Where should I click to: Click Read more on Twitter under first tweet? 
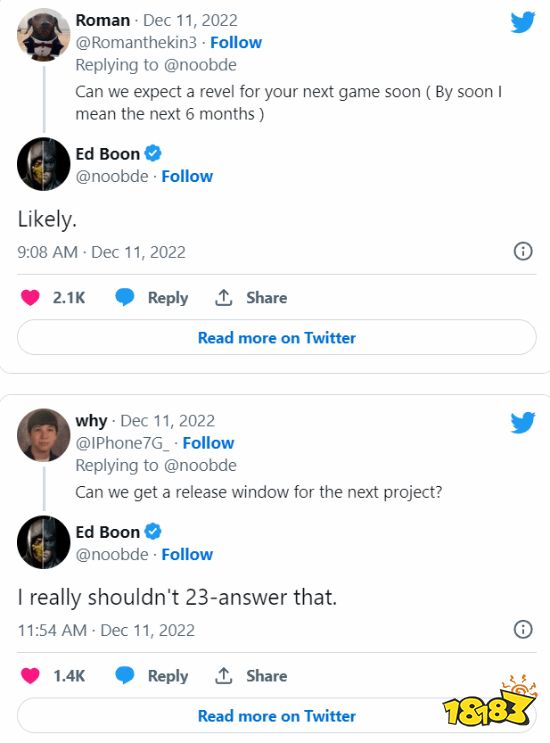pyautogui.click(x=277, y=337)
